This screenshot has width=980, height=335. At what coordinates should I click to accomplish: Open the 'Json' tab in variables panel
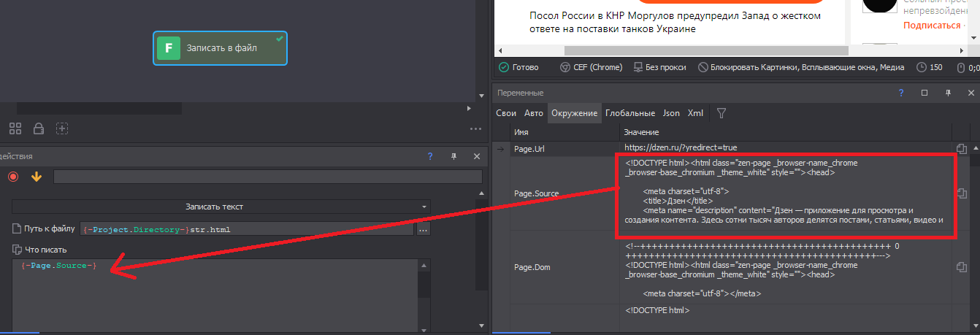(671, 113)
